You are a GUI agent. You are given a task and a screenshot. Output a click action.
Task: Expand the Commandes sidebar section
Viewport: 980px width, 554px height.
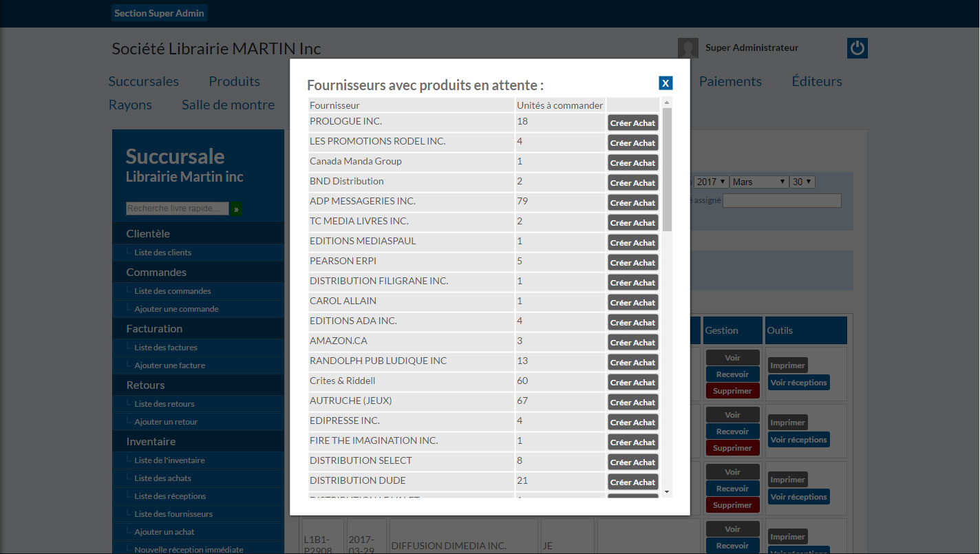point(198,273)
